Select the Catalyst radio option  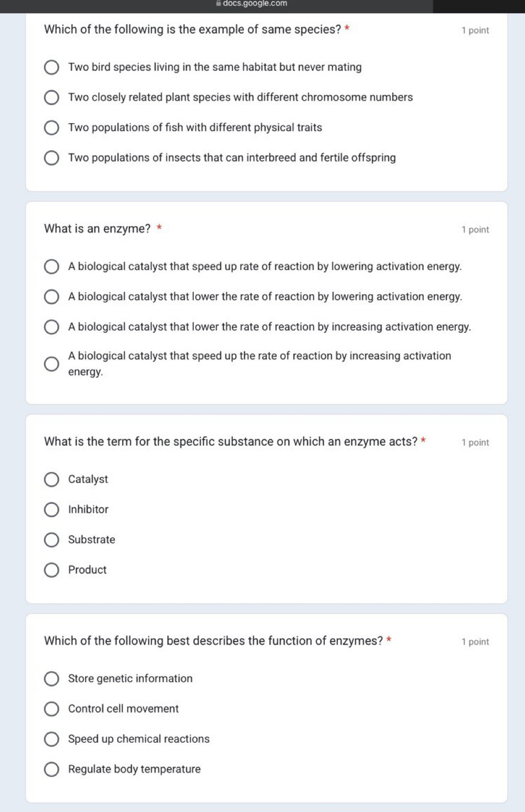51,480
